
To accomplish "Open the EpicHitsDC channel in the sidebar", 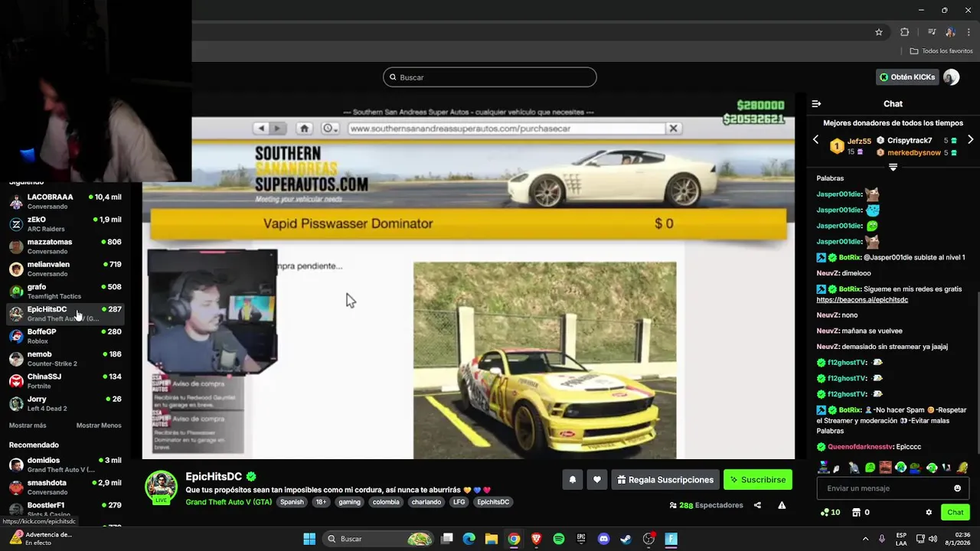I will pyautogui.click(x=65, y=314).
